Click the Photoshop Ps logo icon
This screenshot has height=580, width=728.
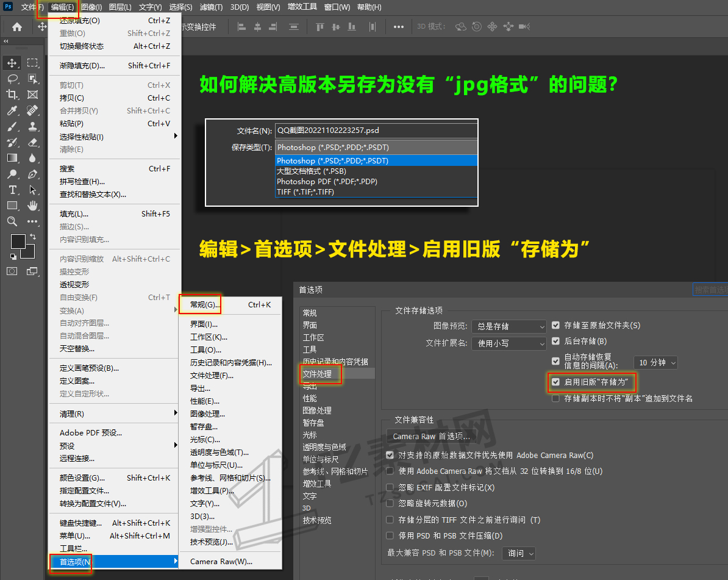point(8,7)
